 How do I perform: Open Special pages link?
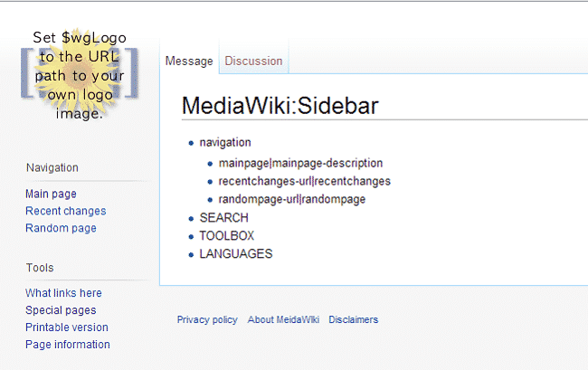[x=60, y=310]
